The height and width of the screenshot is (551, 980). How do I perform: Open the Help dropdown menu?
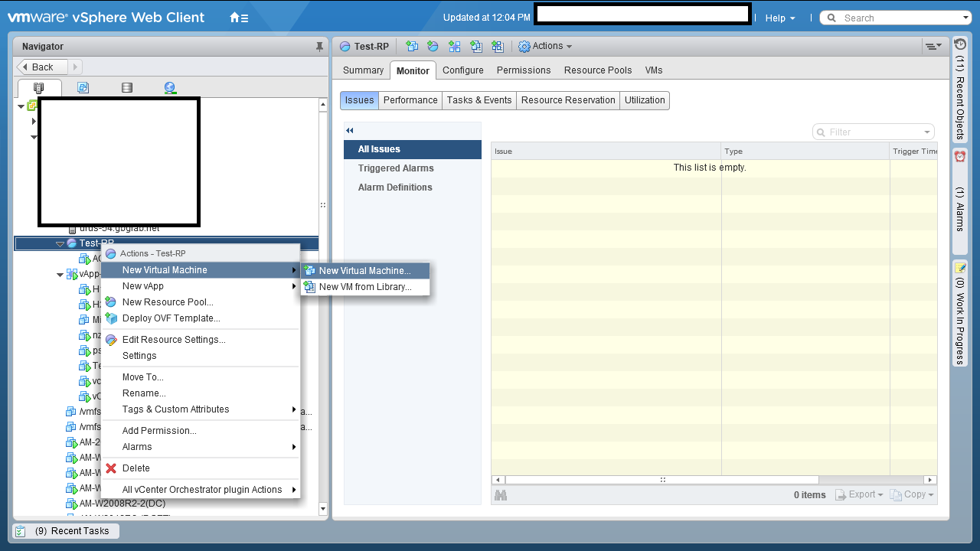click(779, 18)
